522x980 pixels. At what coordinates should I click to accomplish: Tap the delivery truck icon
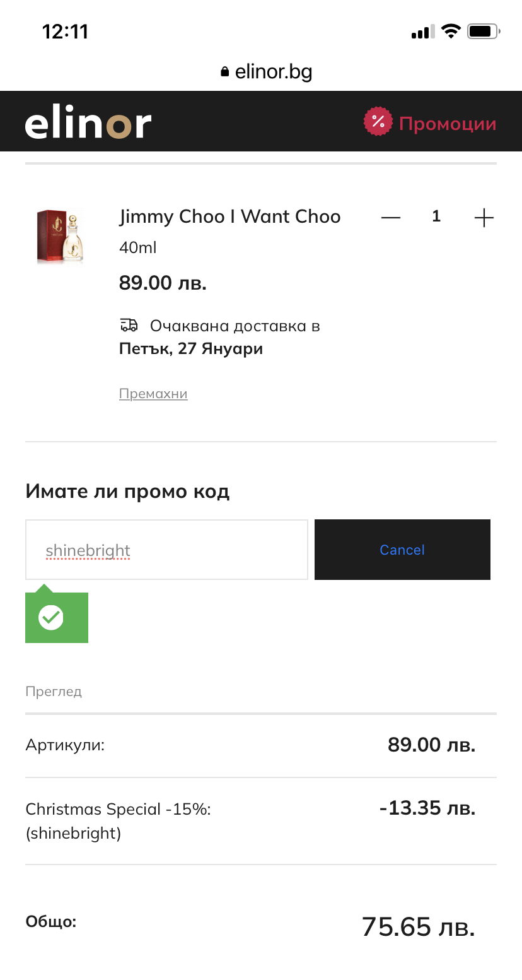pos(129,326)
